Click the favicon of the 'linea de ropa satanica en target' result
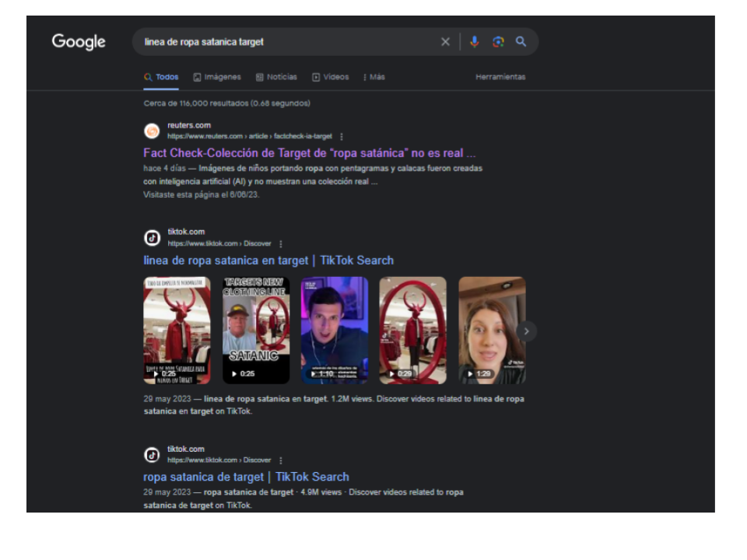 pos(152,238)
